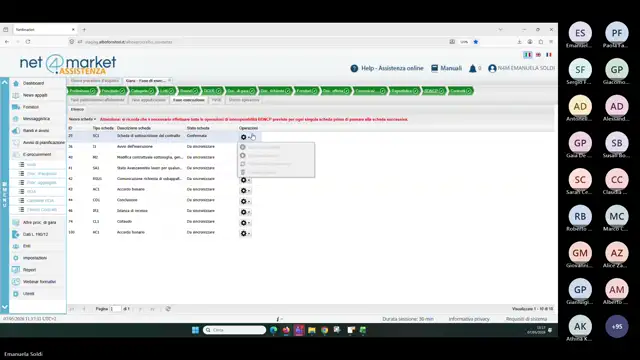Open the N4M EMANUELA SOLDI user menu

pos(521,68)
